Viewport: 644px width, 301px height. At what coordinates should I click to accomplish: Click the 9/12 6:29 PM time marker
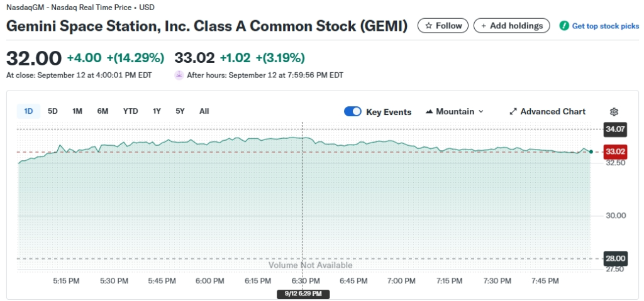pyautogui.click(x=303, y=293)
